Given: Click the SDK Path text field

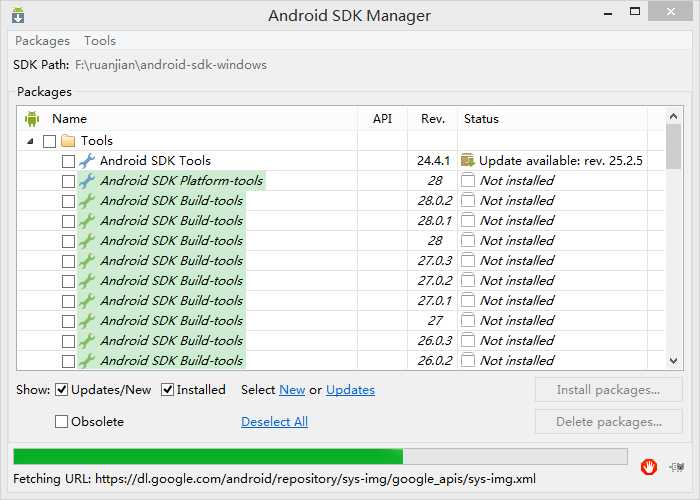Looking at the screenshot, I should click(171, 65).
